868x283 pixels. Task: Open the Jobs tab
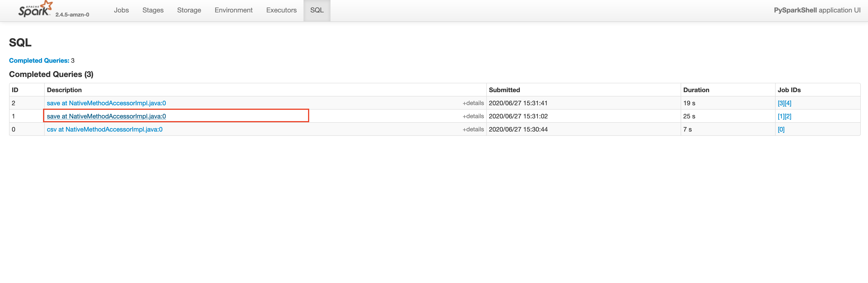point(121,10)
